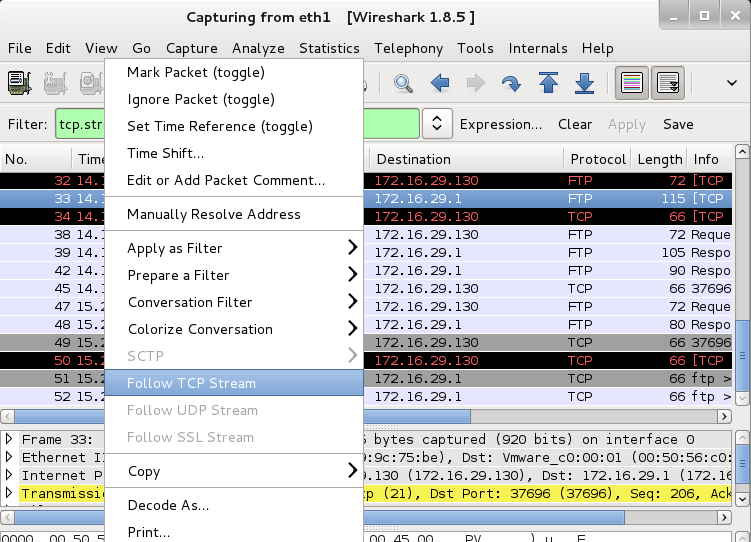Expand the Ethernet II tree node
Viewport: 751px width, 542px height.
(9, 457)
